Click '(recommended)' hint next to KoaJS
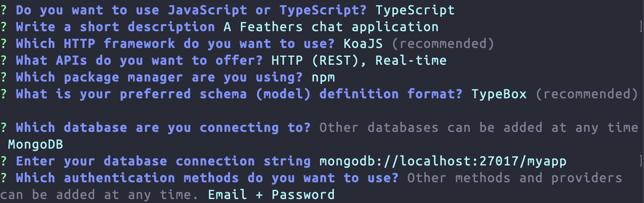The height and width of the screenshot is (203, 644). point(443,44)
